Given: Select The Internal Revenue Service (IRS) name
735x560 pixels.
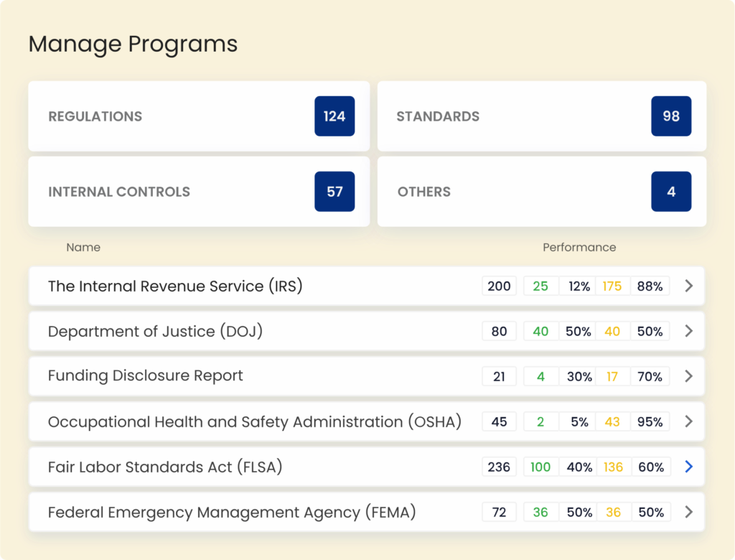Looking at the screenshot, I should click(175, 286).
